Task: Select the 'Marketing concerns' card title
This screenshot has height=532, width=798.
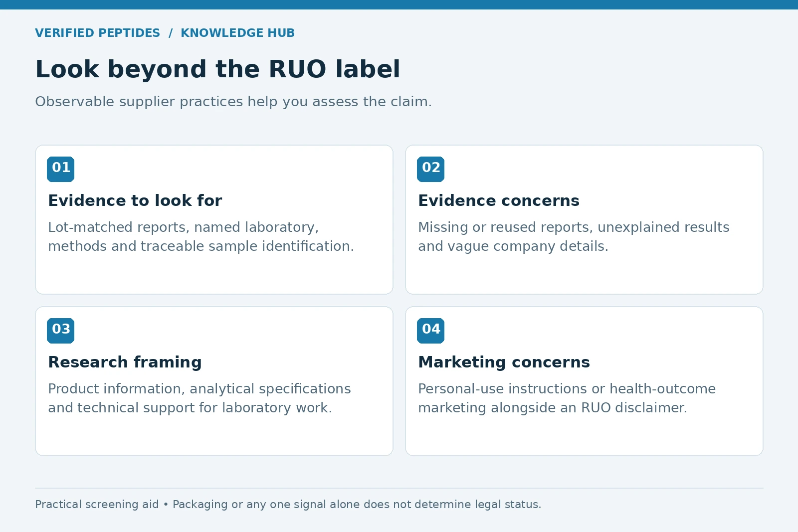Action: (504, 362)
